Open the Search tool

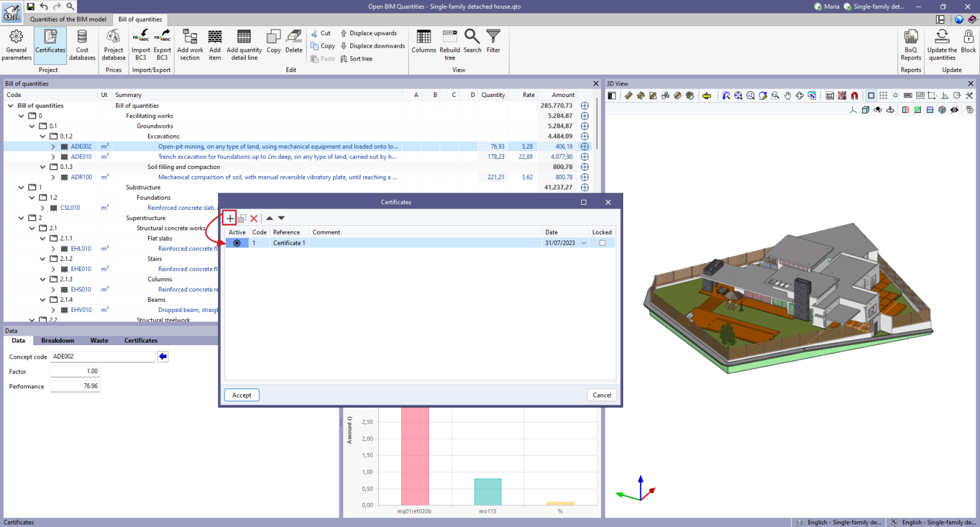(472, 41)
